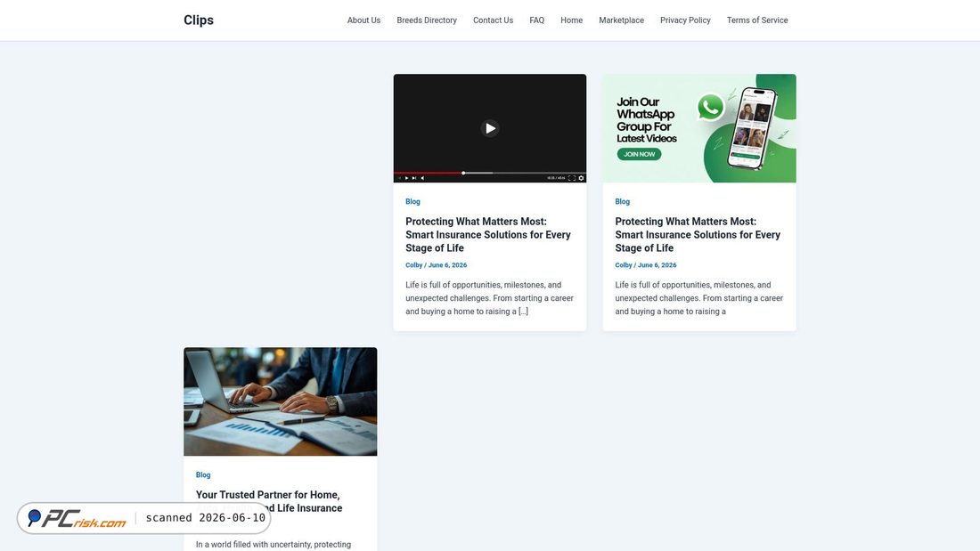
Task: Click the WhatsApp logo icon
Action: [711, 107]
